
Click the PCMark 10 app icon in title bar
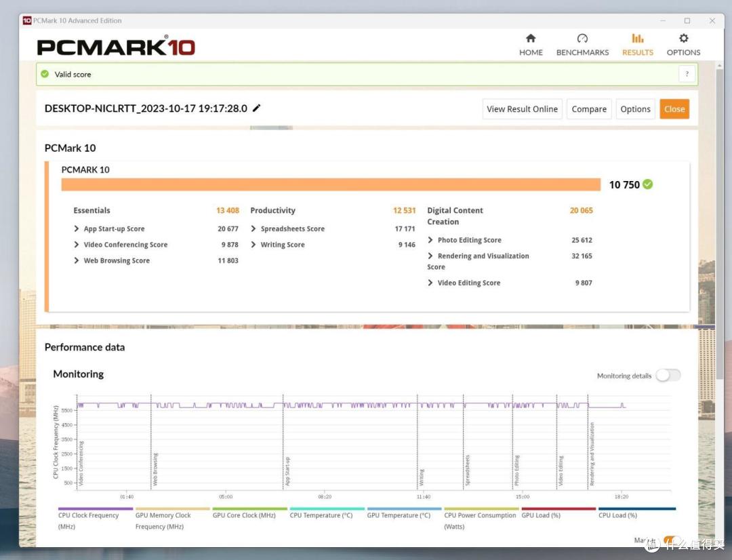[27, 20]
